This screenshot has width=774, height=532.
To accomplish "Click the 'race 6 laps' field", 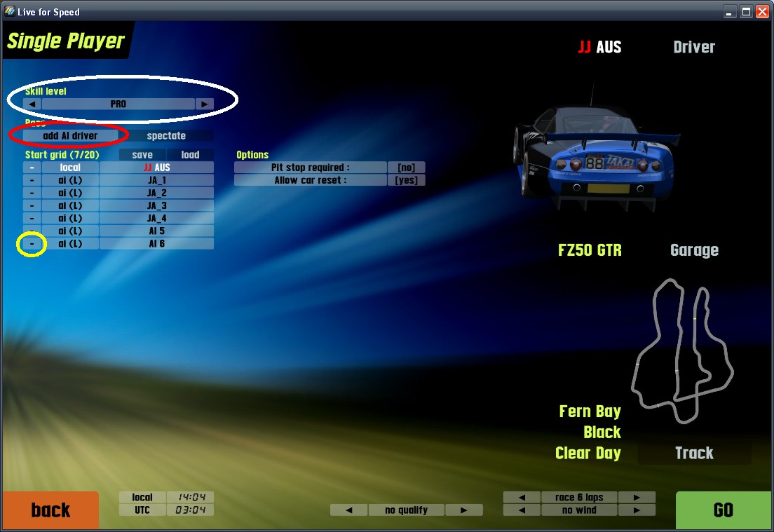I will tap(580, 498).
